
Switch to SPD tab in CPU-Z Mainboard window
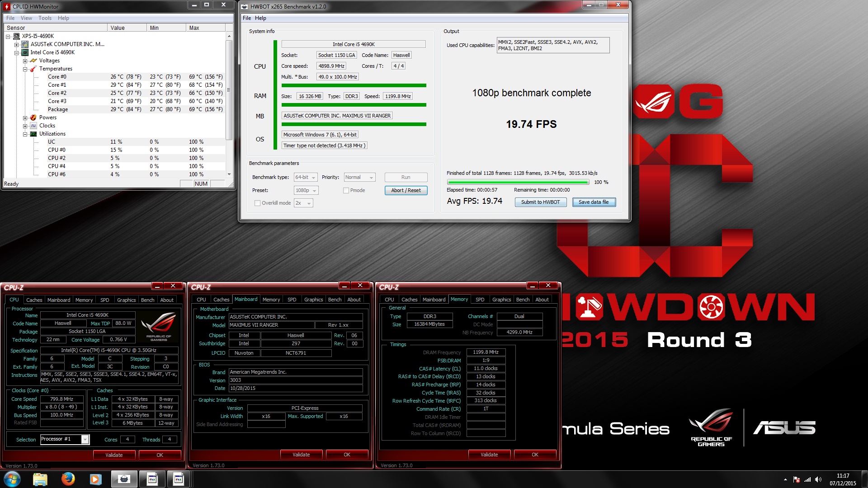click(x=292, y=300)
